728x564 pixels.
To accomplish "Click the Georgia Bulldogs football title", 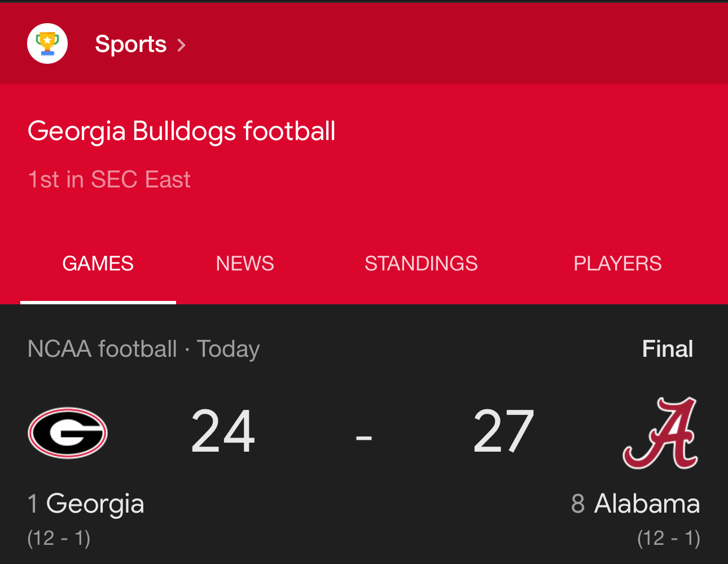I will 181,131.
